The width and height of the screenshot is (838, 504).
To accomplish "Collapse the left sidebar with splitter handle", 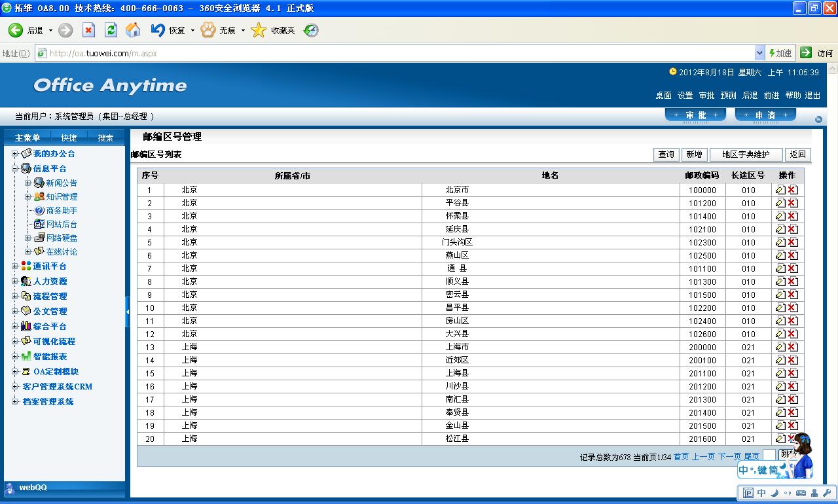I will point(128,312).
